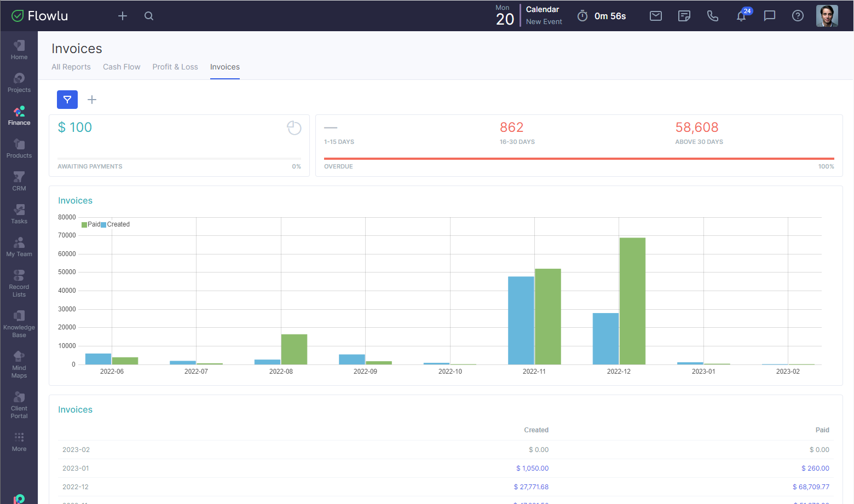Click the 2022-11 green Paid bar

(x=548, y=317)
